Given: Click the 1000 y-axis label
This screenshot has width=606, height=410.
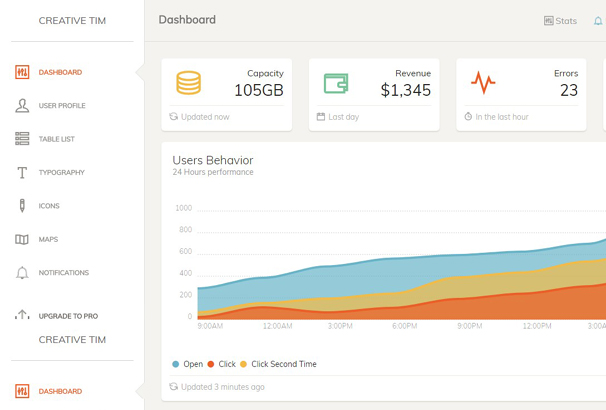Looking at the screenshot, I should point(184,208).
